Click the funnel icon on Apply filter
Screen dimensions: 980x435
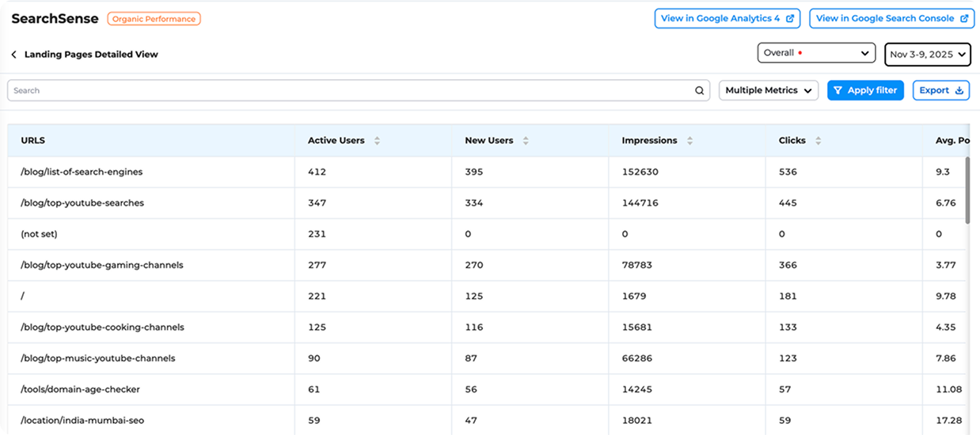(838, 91)
